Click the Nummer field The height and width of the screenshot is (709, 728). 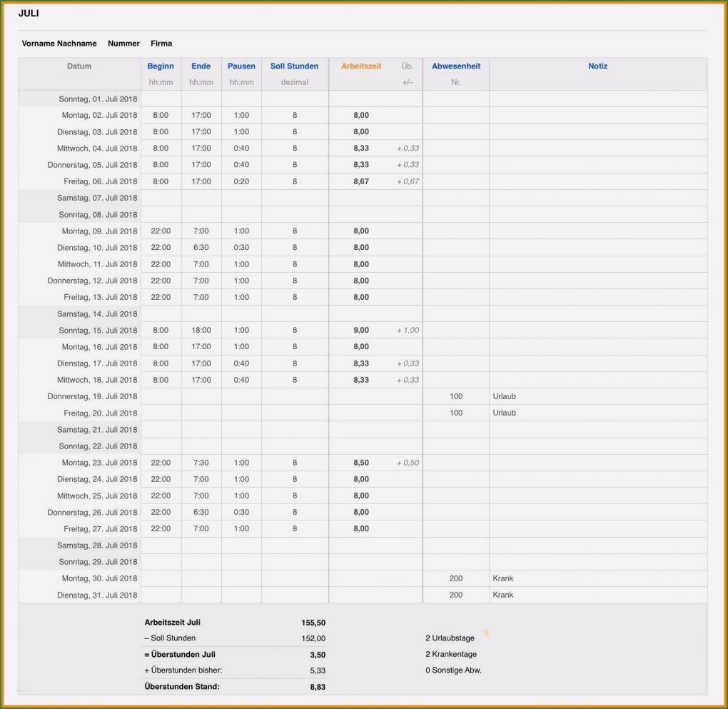pos(123,43)
